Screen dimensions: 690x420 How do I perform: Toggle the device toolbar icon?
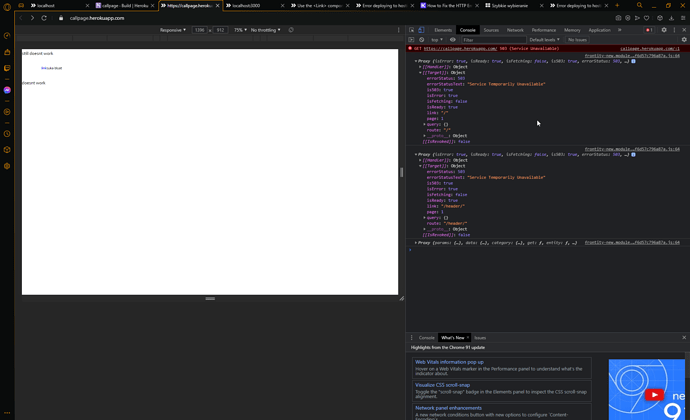coord(421,30)
